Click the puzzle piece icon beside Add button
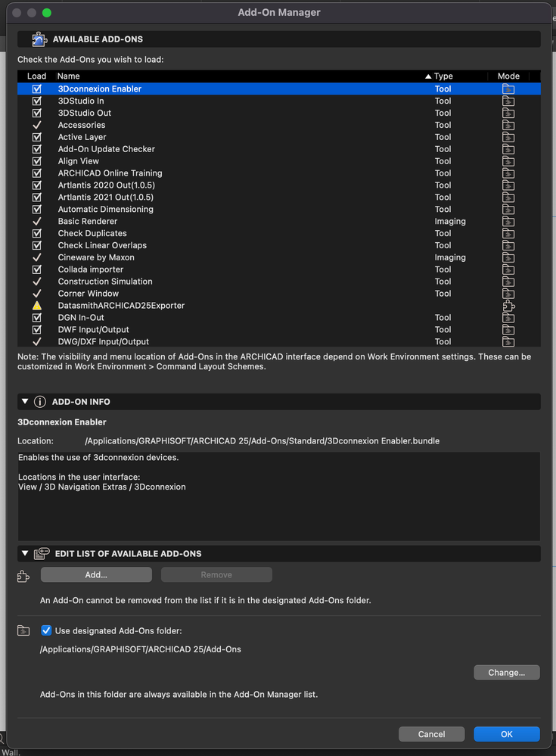 pyautogui.click(x=23, y=576)
